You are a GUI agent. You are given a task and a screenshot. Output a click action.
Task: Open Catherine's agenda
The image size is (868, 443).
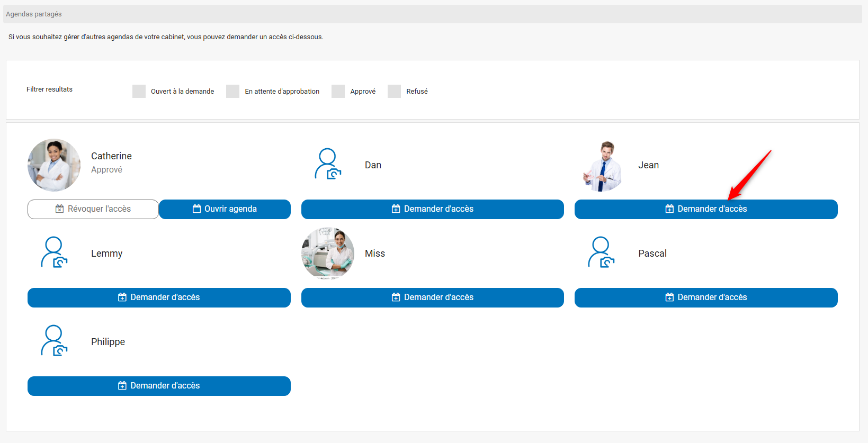pos(225,209)
